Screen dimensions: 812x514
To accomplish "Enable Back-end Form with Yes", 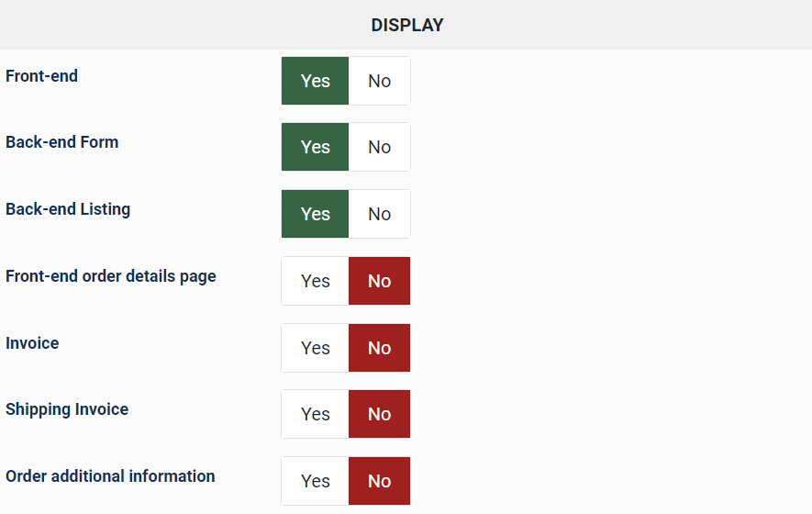I will click(315, 147).
